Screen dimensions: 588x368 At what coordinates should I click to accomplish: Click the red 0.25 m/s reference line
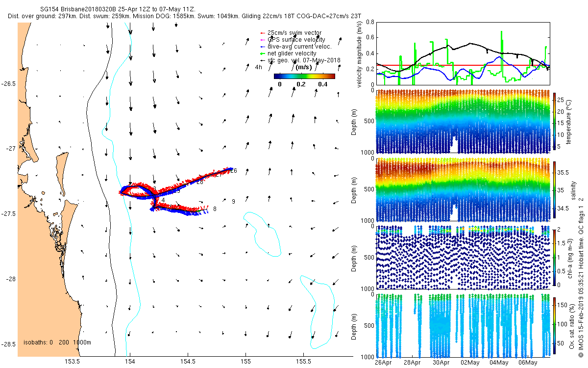[463, 65]
